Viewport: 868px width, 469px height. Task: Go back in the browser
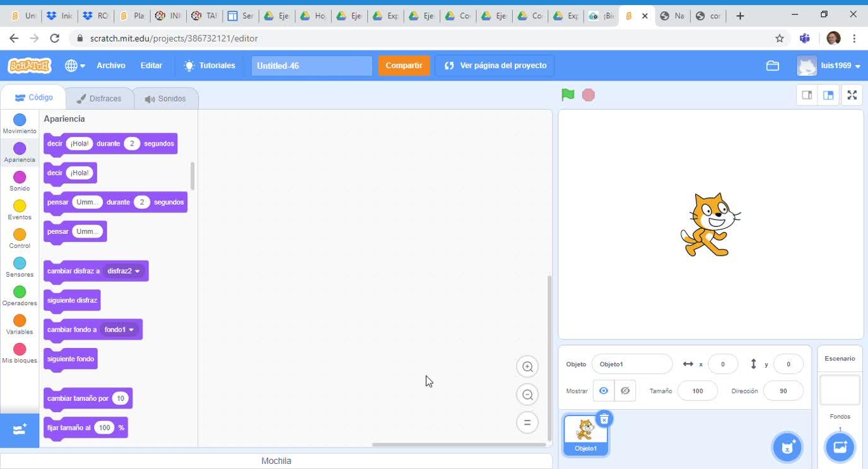tap(14, 38)
